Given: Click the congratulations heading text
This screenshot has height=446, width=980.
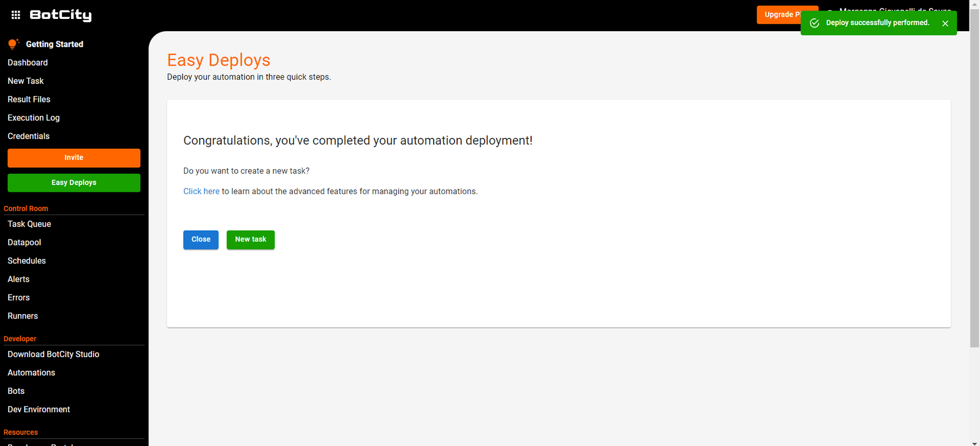Looking at the screenshot, I should (358, 141).
